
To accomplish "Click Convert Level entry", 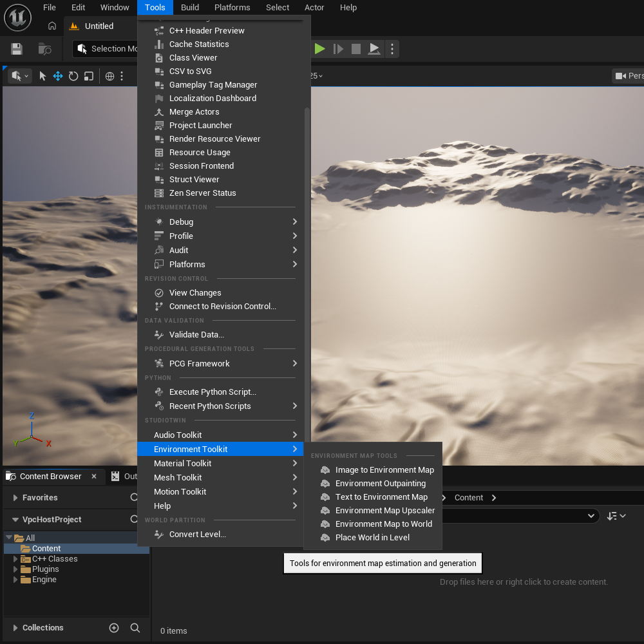I will (x=220, y=535).
